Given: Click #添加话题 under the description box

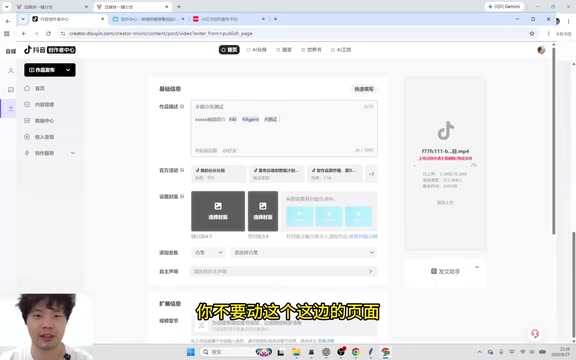Looking at the screenshot, I should coord(206,150).
